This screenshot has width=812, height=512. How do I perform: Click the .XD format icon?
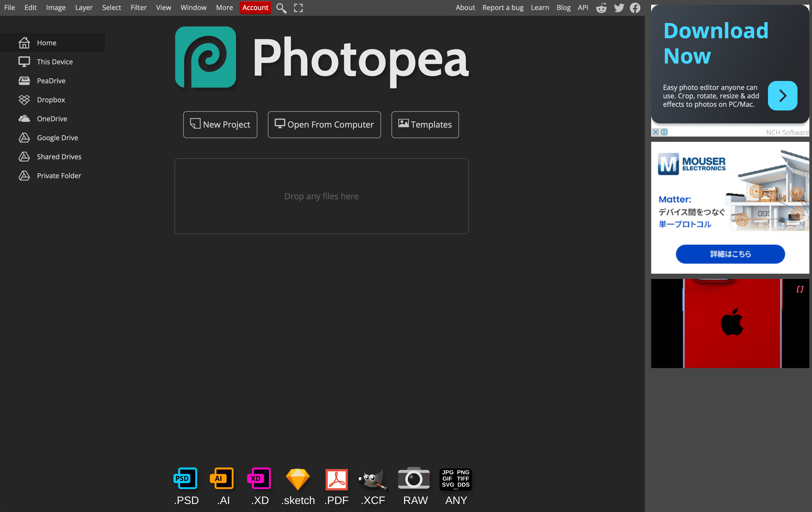259,478
